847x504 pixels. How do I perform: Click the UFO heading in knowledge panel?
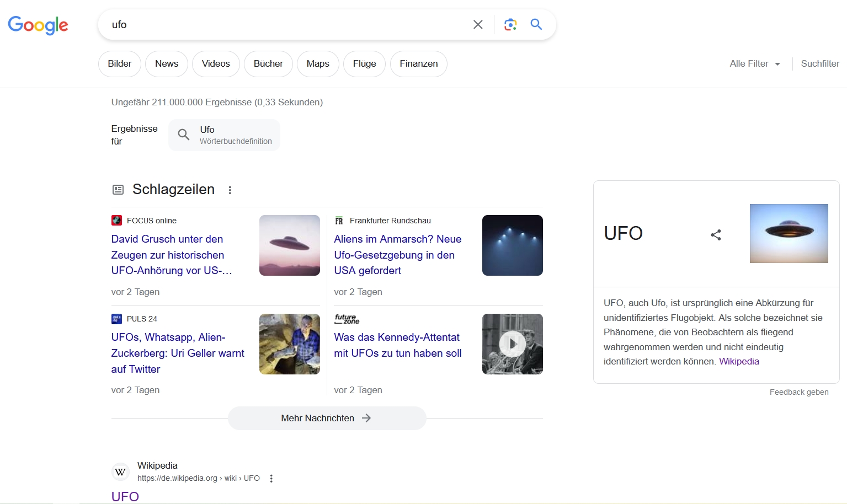pos(624,233)
